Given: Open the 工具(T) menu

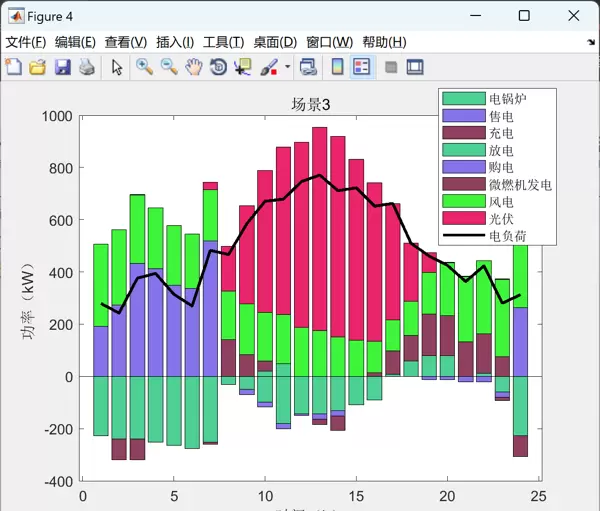Looking at the screenshot, I should (x=223, y=42).
